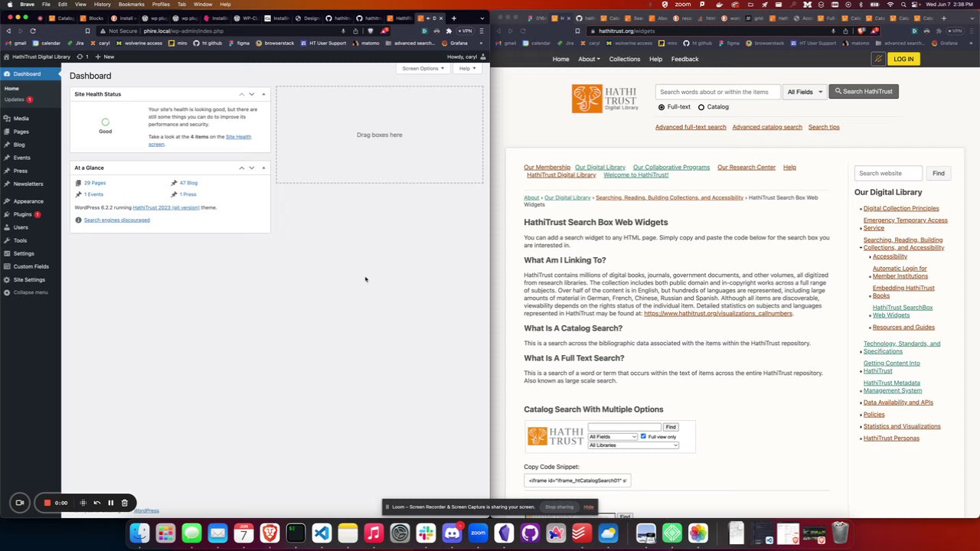This screenshot has height=551, width=980.
Task: Open Finder from the Dock
Action: point(139,533)
